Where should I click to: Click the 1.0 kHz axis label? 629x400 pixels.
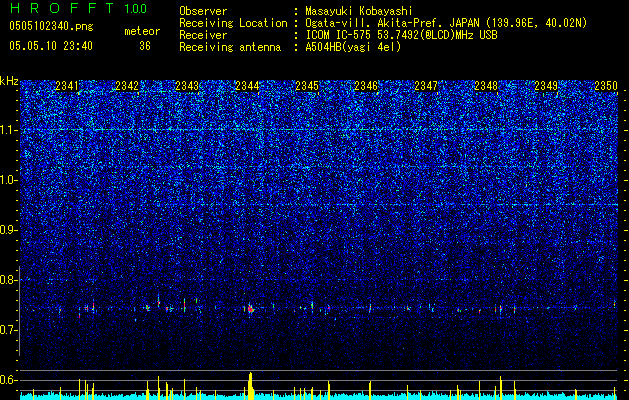tap(7, 180)
